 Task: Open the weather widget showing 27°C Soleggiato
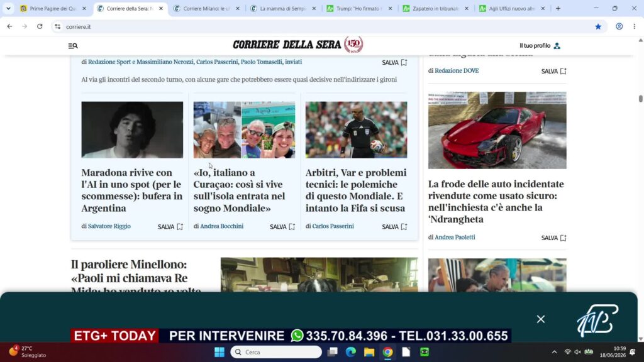pyautogui.click(x=28, y=352)
